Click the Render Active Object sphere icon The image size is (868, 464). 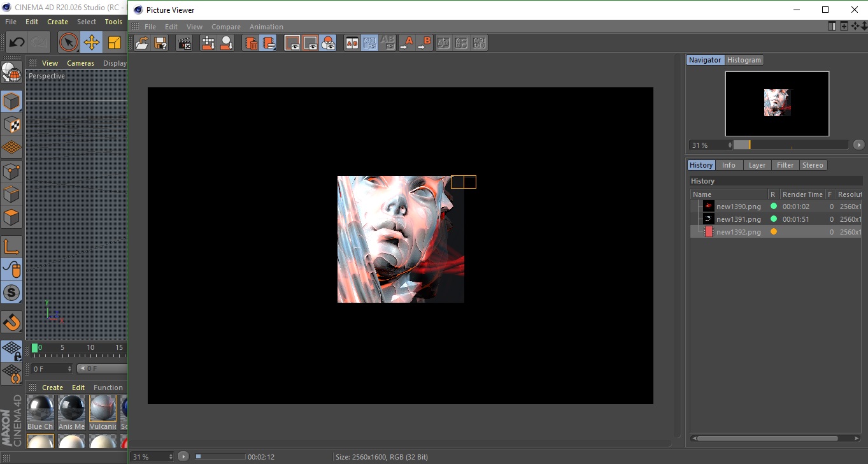coord(226,43)
